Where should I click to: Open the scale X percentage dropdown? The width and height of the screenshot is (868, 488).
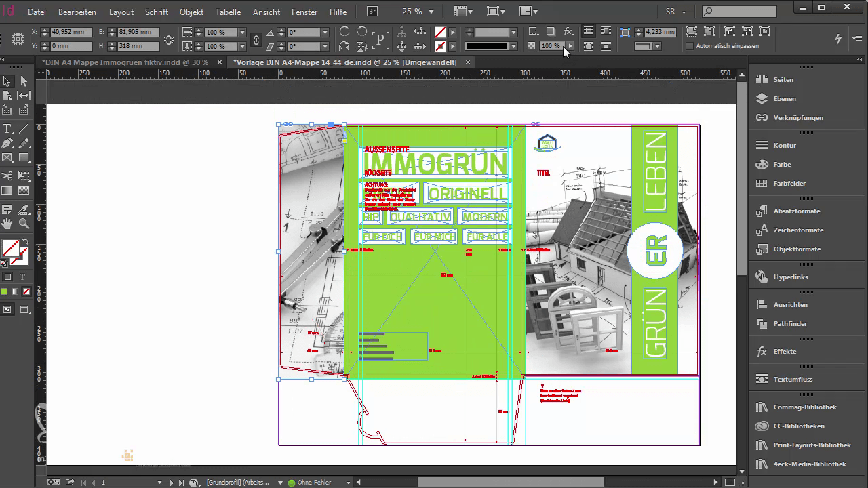click(x=242, y=32)
